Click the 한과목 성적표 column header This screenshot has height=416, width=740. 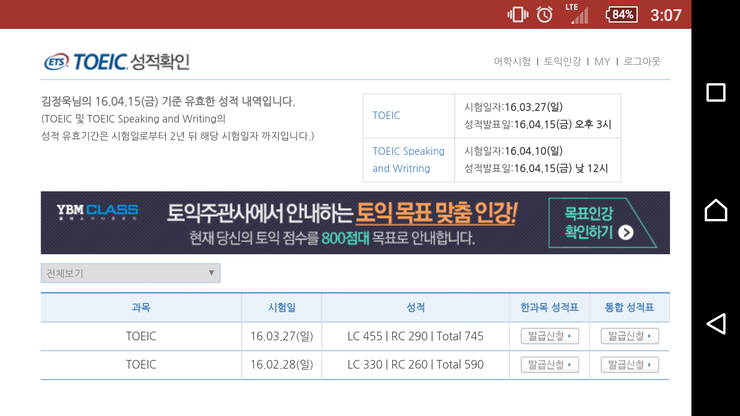549,307
